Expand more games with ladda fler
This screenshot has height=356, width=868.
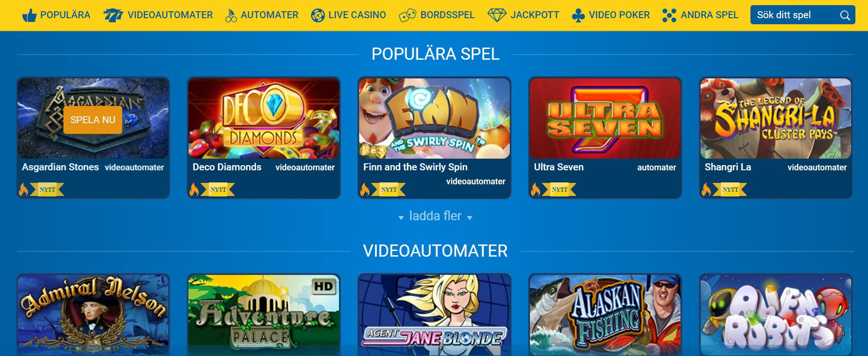click(x=435, y=216)
